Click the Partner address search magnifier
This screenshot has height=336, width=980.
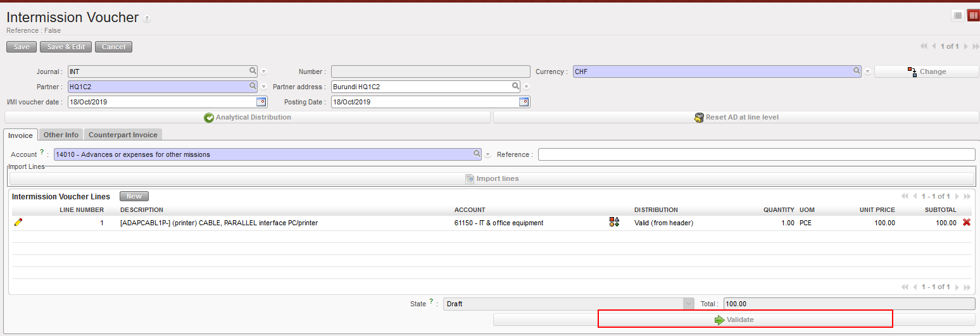point(515,87)
